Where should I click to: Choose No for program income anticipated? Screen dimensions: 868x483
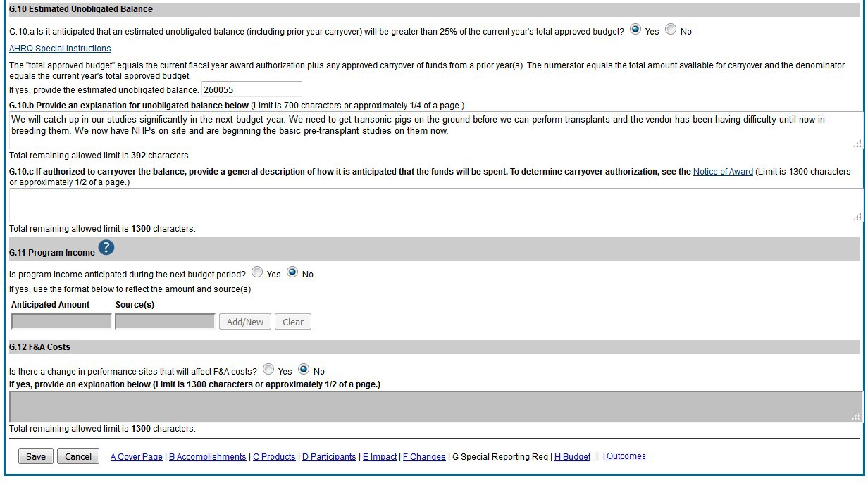click(x=292, y=272)
